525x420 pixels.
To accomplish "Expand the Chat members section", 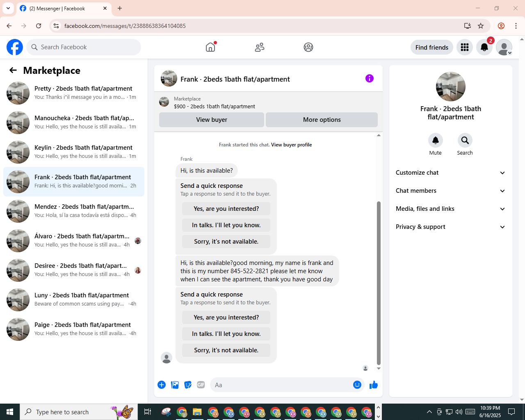I will 451,191.
